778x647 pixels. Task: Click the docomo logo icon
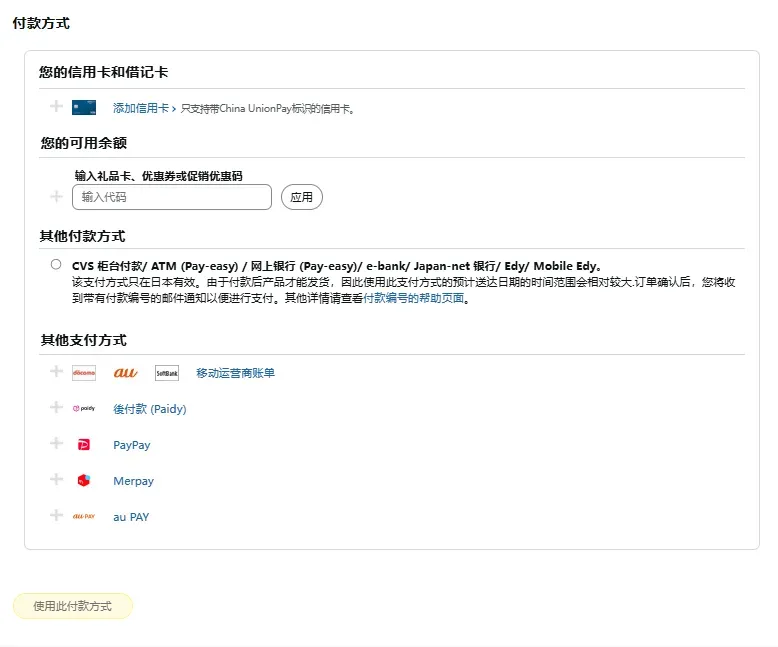click(84, 373)
